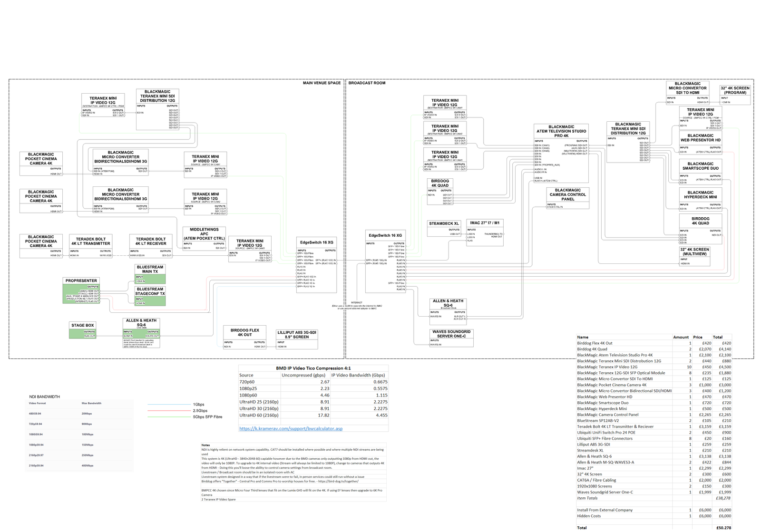The height and width of the screenshot is (532, 761).
Task: Click the "720p60" source cell
Action: point(259,382)
